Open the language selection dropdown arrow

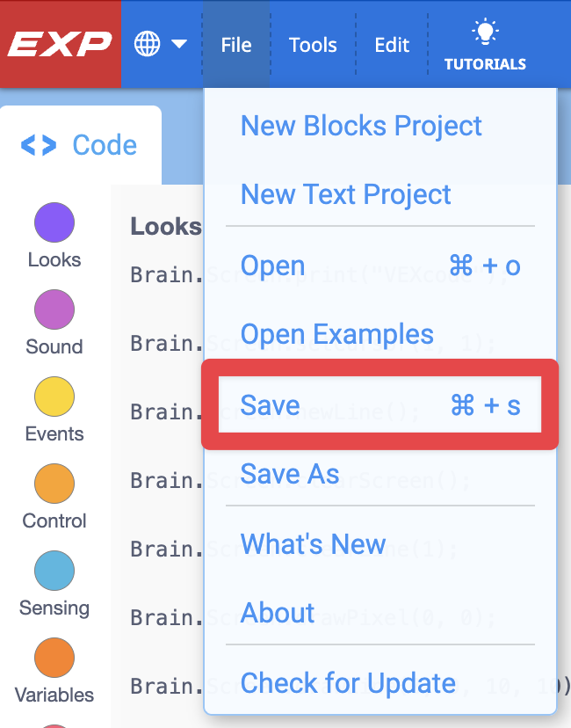pos(178,45)
